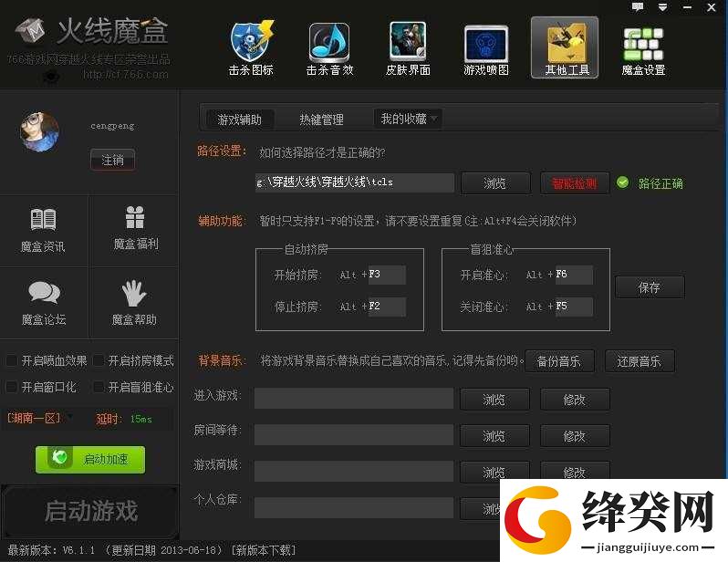Viewport: 728px width, 562px height.
Task: Click the 保存 hotkey save button
Action: coord(650,287)
